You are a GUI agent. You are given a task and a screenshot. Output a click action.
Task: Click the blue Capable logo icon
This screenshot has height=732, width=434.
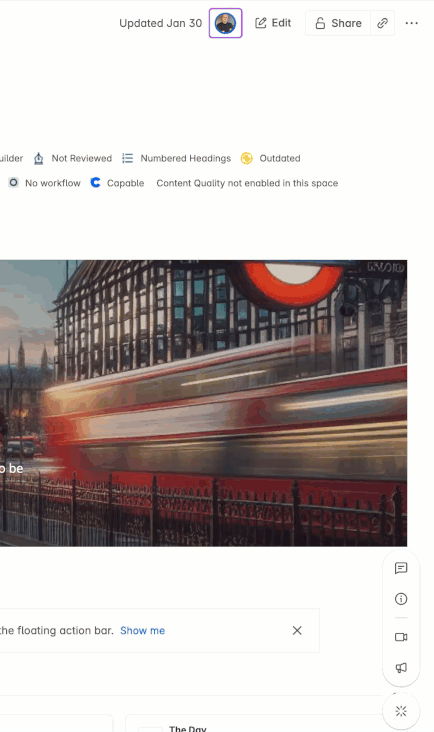(96, 183)
